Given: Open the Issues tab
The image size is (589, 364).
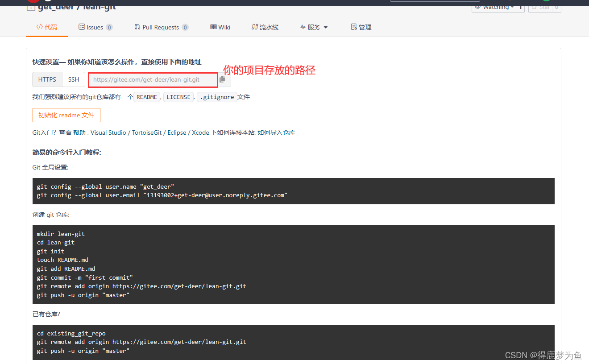Looking at the screenshot, I should (95, 27).
